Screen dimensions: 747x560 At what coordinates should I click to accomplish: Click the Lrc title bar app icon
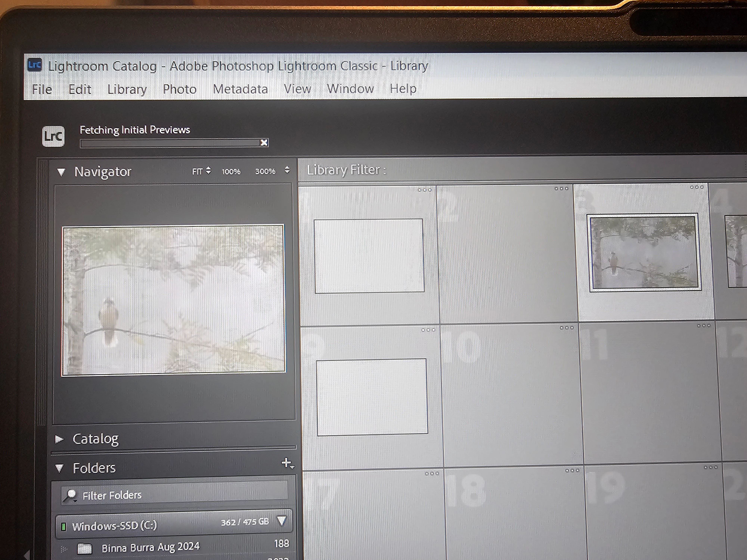tap(35, 65)
